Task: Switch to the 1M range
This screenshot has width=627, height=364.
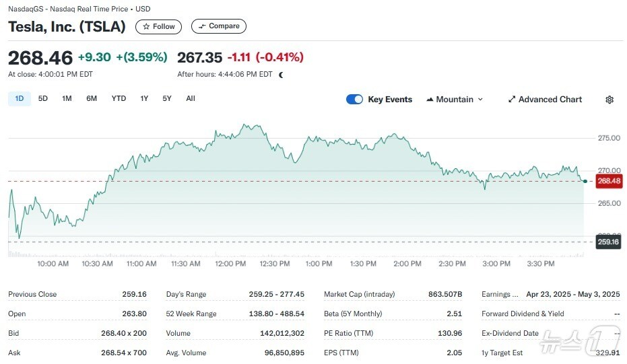Action: pyautogui.click(x=67, y=99)
